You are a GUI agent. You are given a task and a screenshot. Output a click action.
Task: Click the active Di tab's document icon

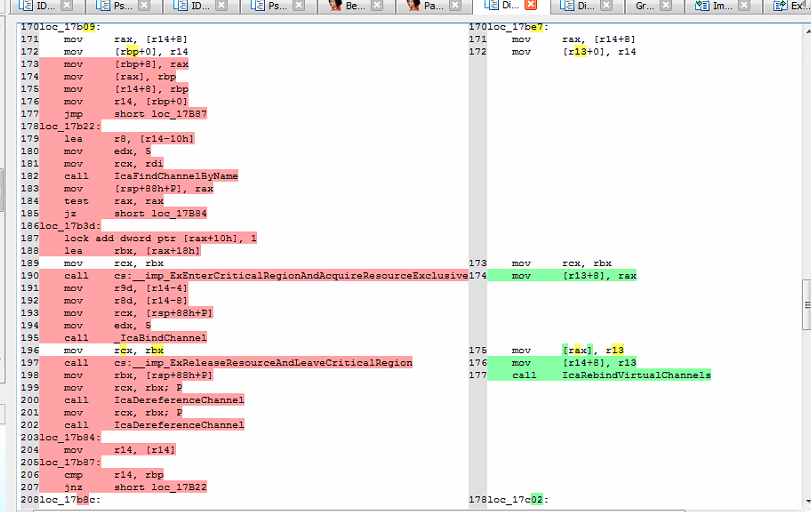click(x=492, y=7)
